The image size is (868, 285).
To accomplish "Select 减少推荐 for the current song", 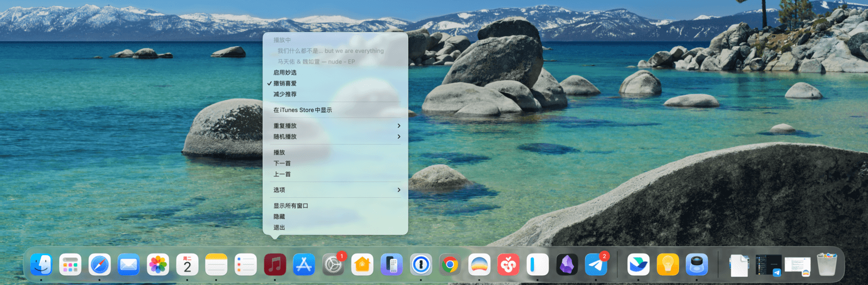I will 285,94.
